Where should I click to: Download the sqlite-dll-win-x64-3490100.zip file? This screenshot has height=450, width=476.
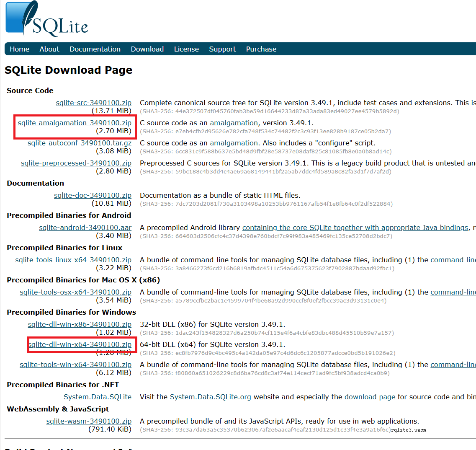[x=80, y=344]
